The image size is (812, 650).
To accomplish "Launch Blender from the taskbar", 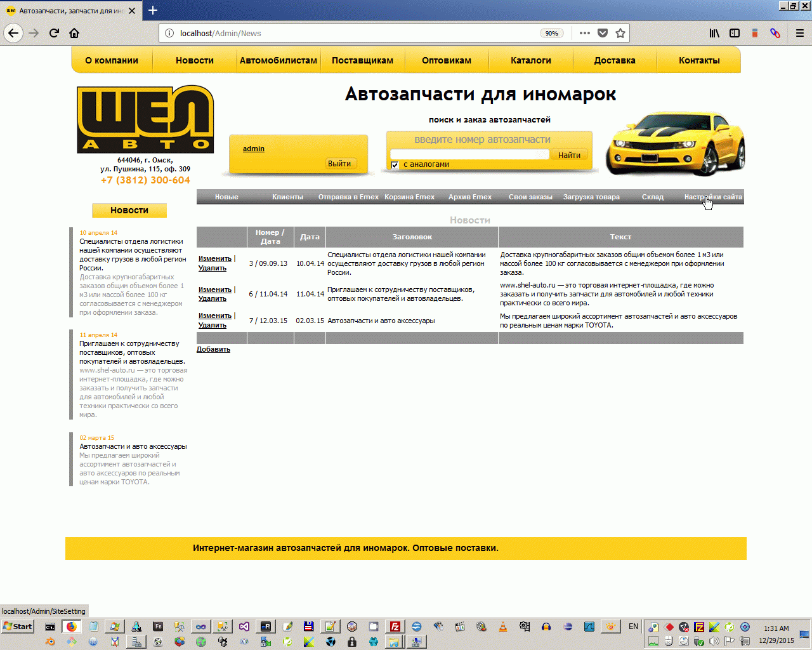I will click(x=51, y=642).
